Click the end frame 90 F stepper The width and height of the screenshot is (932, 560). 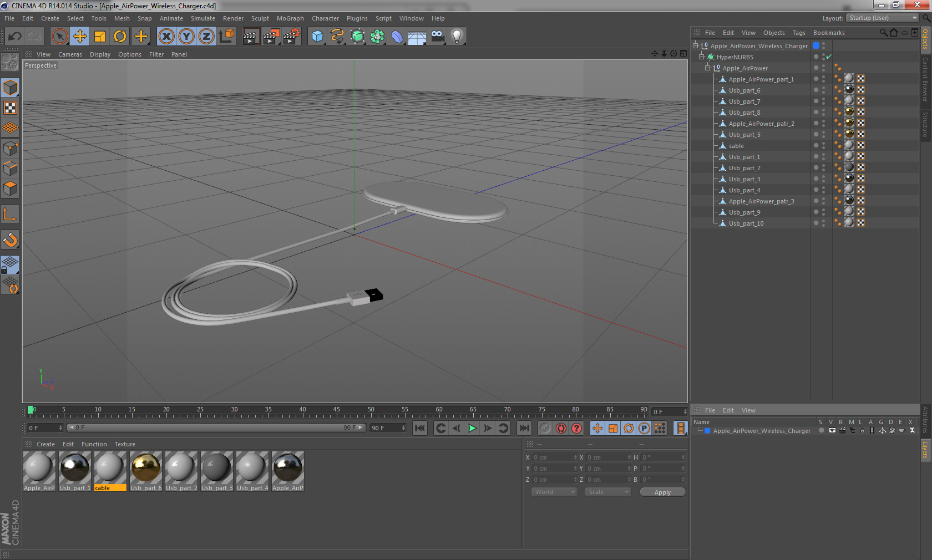pos(403,427)
